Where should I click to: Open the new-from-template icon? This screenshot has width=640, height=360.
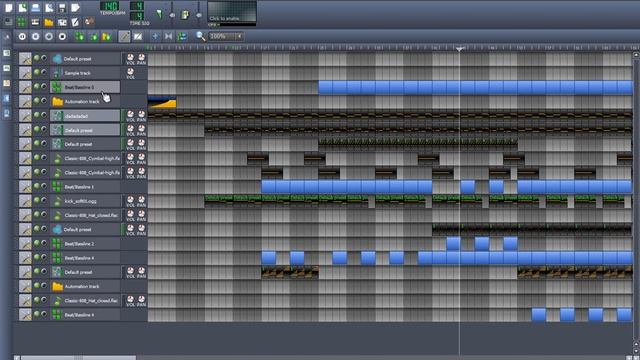[x=22, y=7]
